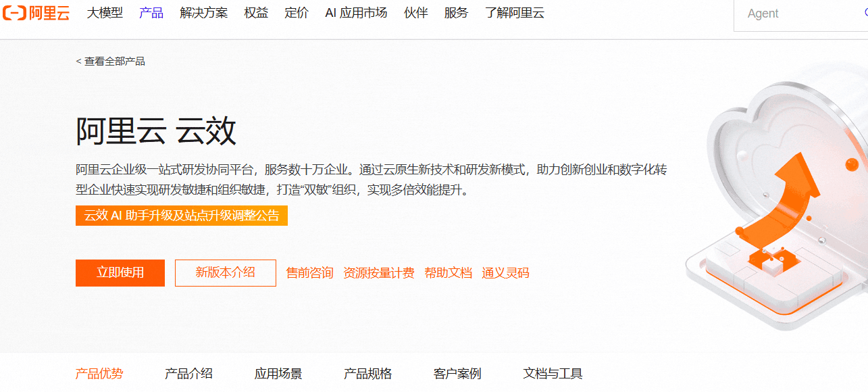Open the 了解阿里云 menu
This screenshot has width=868, height=392.
pos(515,13)
